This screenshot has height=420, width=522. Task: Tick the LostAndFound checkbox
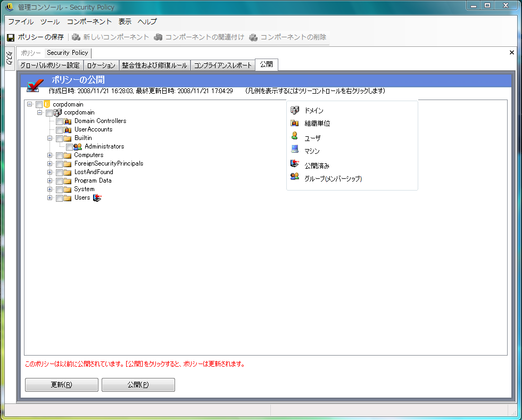pos(59,172)
